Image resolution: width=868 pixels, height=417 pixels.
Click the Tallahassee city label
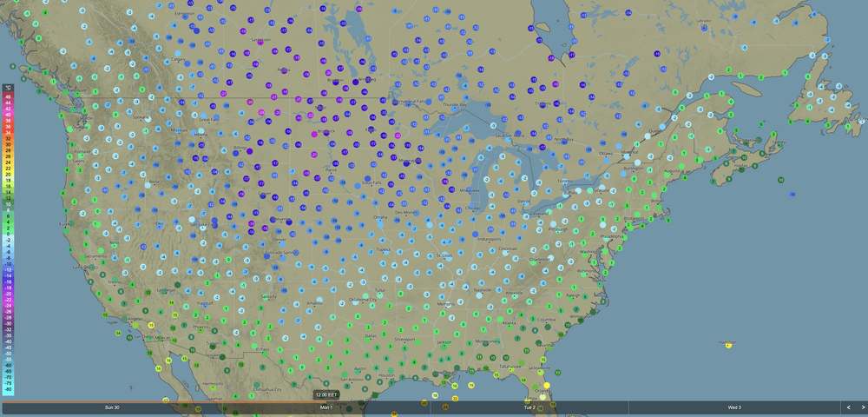point(510,366)
